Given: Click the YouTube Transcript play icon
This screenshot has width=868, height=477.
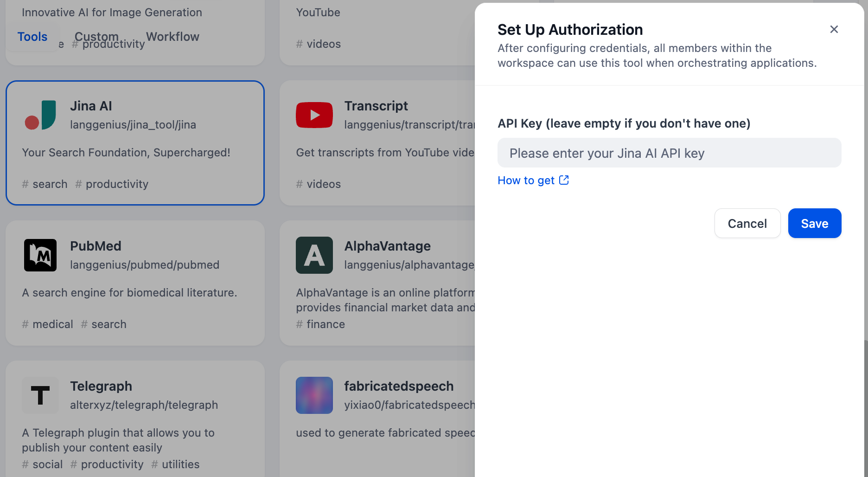Looking at the screenshot, I should point(314,115).
